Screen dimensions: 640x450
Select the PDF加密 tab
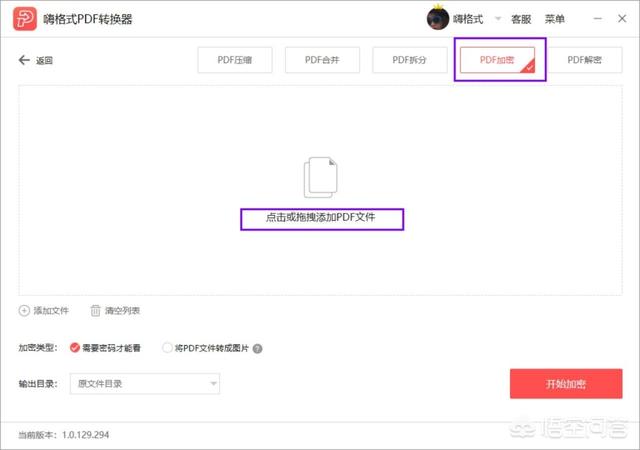497,60
